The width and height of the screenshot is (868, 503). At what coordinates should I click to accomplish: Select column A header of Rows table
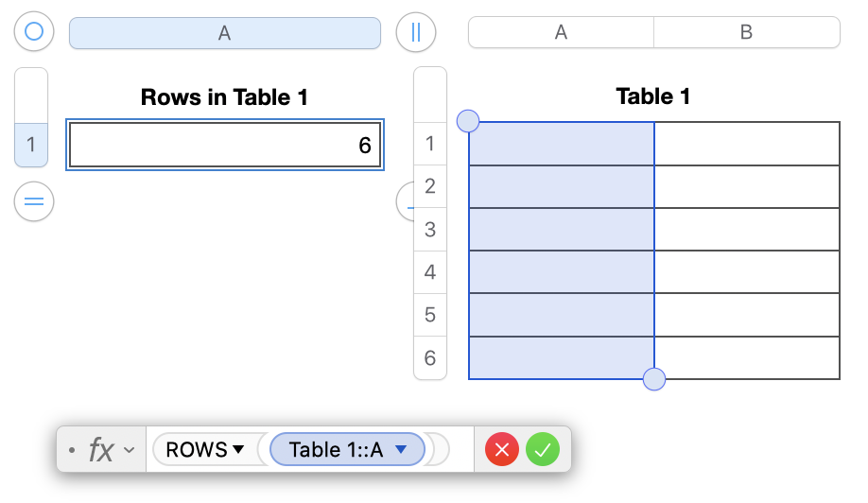(x=225, y=32)
